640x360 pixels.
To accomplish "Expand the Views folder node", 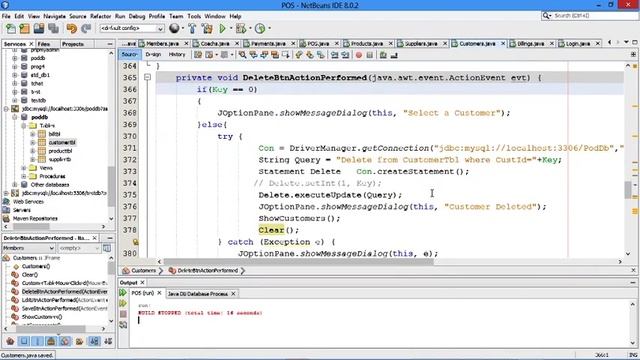I will click(24, 168).
